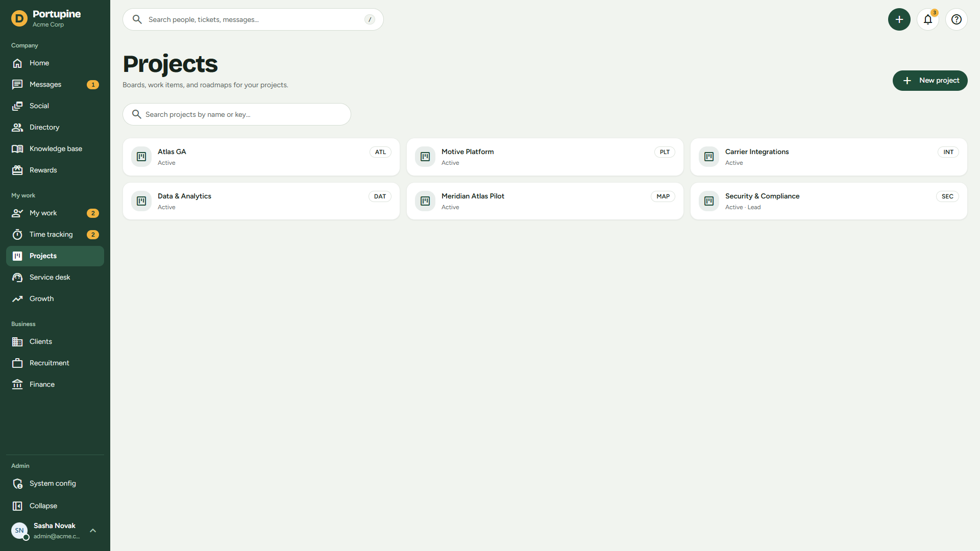Viewport: 980px width, 551px height.
Task: Click the Service desk headset icon
Action: [17, 278]
